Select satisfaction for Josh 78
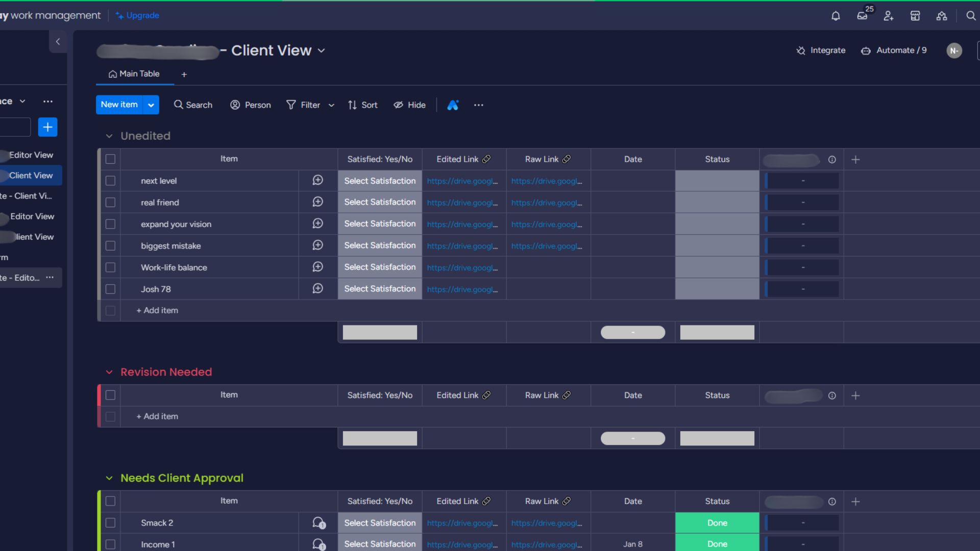The width and height of the screenshot is (980, 551). [x=380, y=289]
